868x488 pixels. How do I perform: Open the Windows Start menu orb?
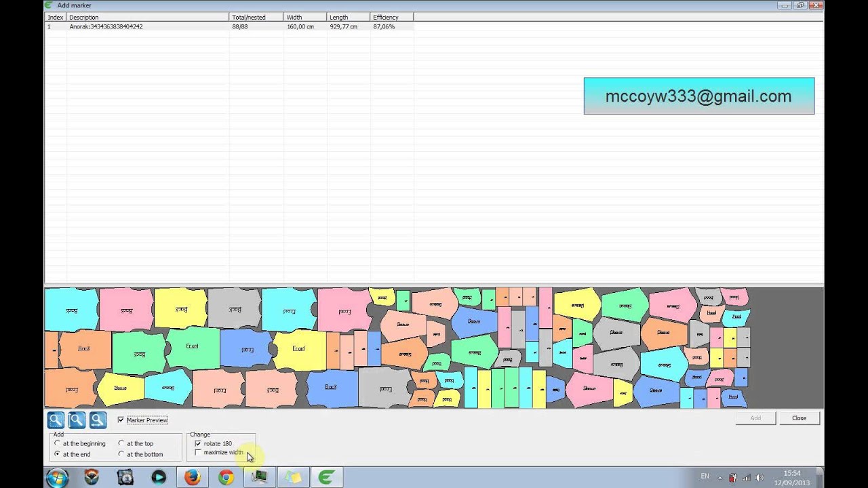57,477
